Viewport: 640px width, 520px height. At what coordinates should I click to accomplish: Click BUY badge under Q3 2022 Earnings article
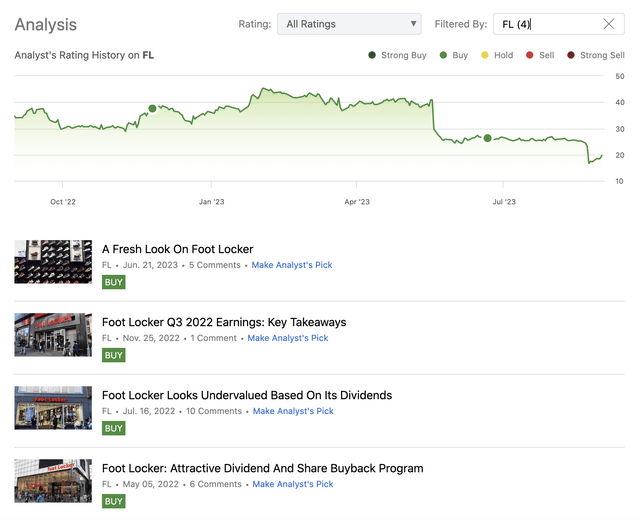113,355
